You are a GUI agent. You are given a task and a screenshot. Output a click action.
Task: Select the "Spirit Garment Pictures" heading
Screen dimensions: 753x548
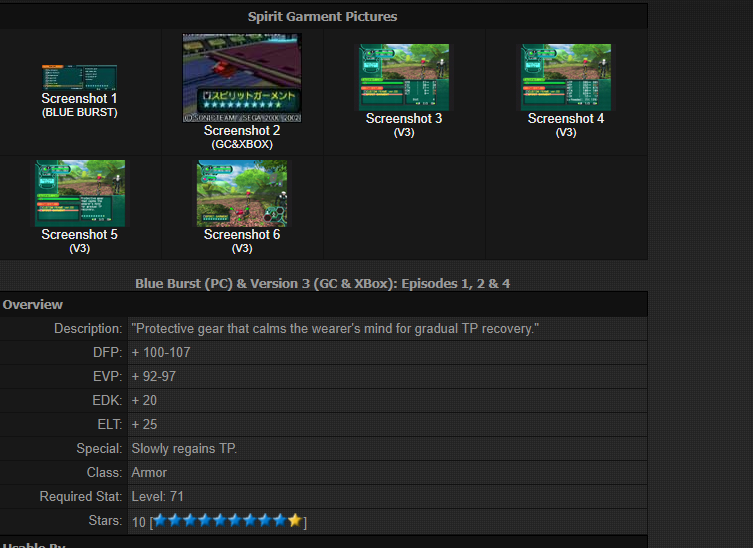322,17
